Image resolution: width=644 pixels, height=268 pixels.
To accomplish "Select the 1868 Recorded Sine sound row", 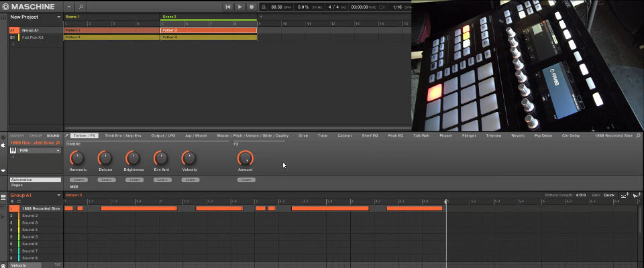I will click(36, 208).
